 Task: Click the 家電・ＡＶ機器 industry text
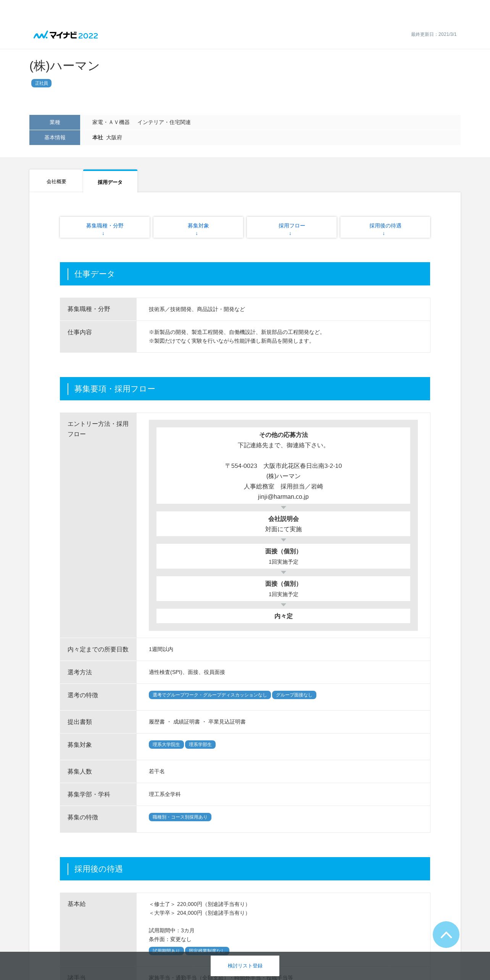coord(111,122)
